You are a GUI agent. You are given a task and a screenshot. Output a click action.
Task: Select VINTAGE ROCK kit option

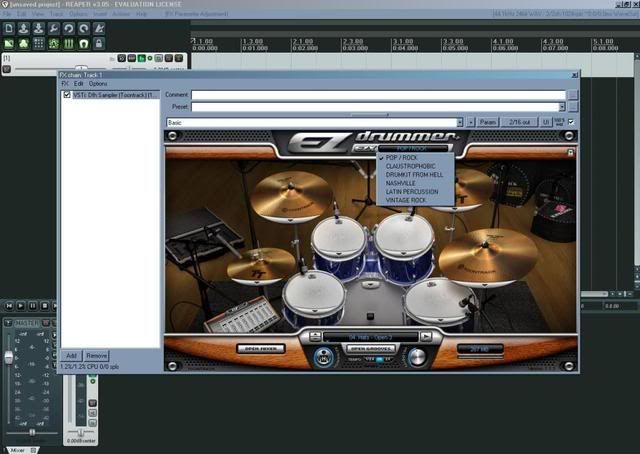pyautogui.click(x=415, y=200)
